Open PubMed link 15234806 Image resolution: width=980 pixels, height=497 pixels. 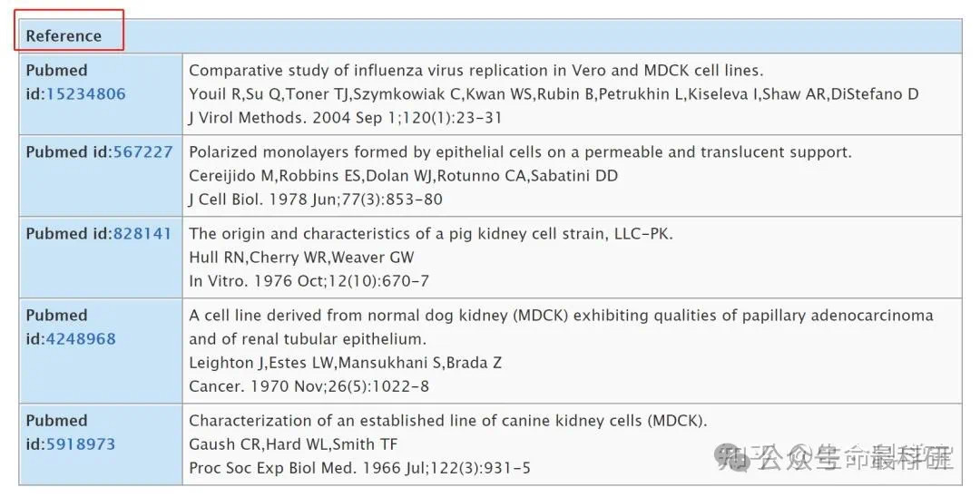coord(85,94)
